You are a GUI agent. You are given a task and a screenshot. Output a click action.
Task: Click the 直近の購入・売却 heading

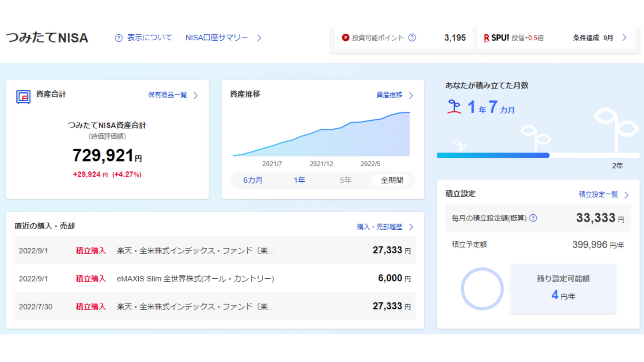pos(45,226)
